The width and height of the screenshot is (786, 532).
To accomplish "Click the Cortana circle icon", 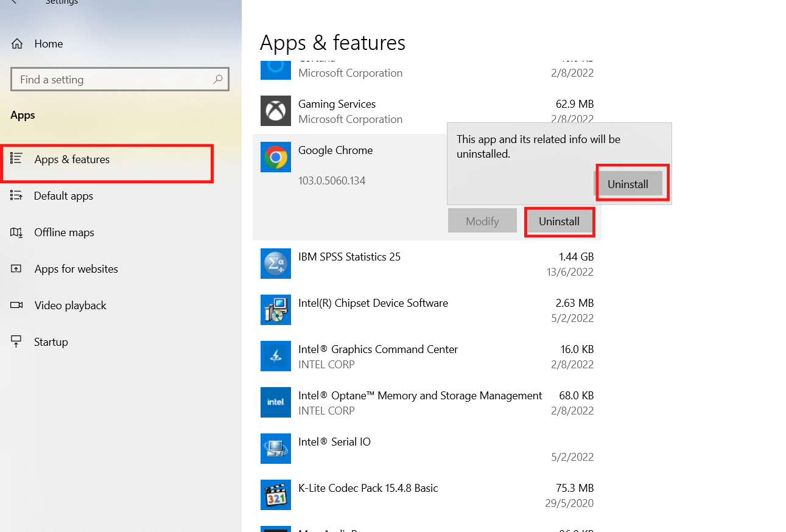I will click(276, 69).
